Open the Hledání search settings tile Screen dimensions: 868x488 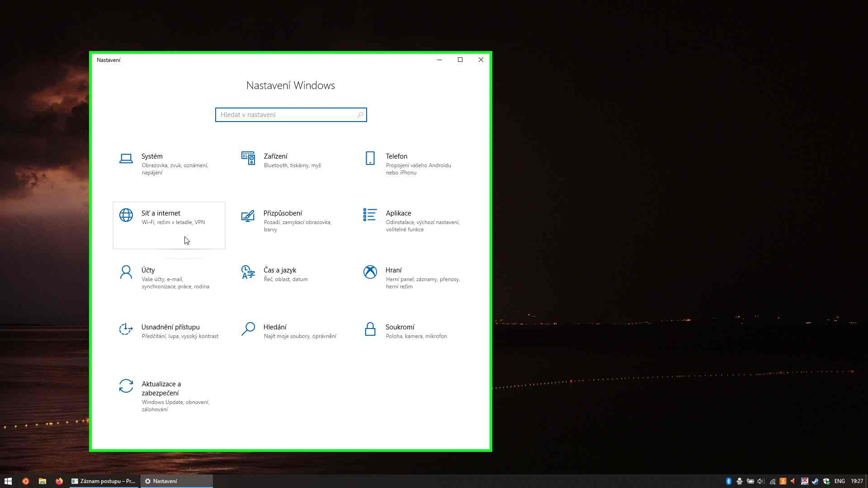(291, 339)
